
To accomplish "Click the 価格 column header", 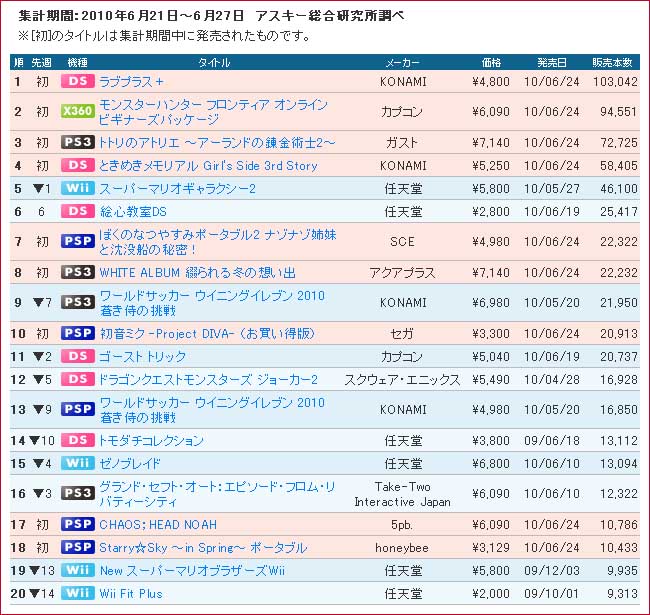I will click(x=491, y=62).
